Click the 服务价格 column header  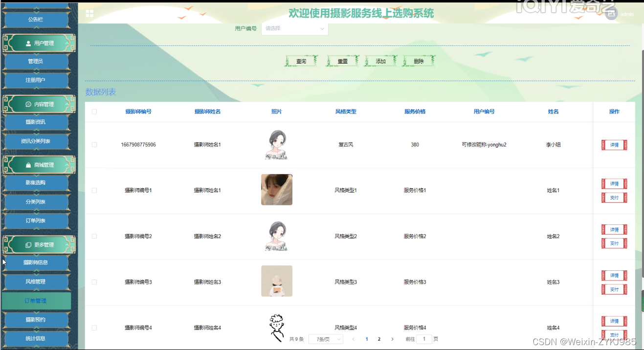415,111
